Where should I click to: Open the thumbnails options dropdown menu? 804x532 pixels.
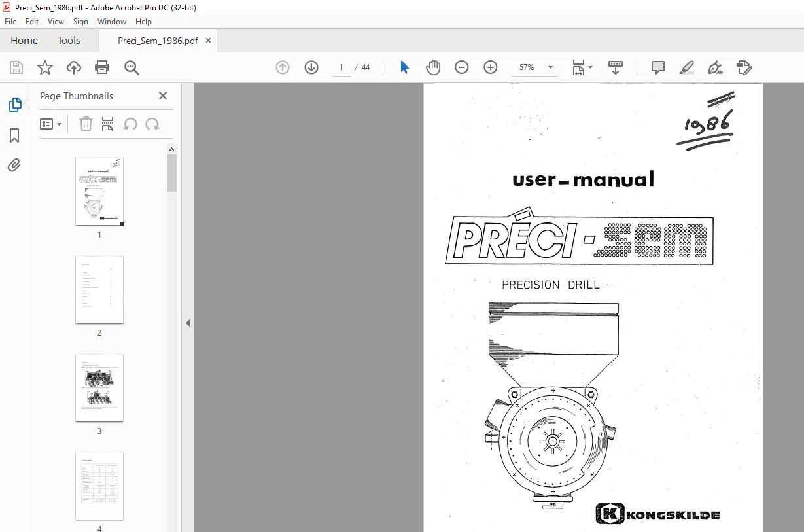(x=51, y=124)
